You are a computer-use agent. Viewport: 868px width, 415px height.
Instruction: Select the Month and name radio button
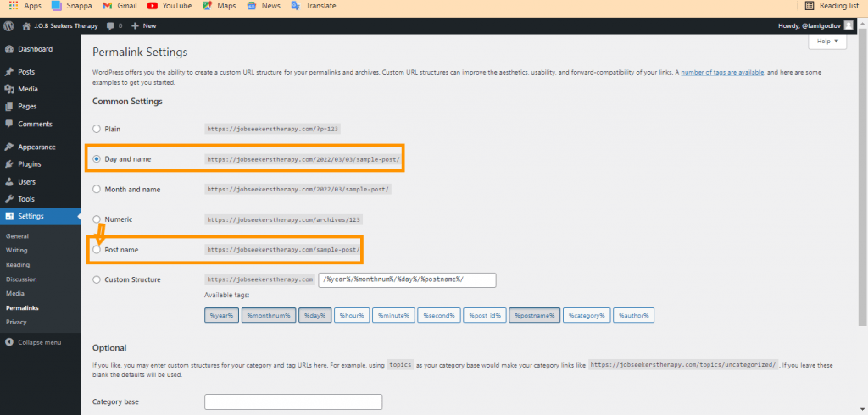(x=97, y=189)
